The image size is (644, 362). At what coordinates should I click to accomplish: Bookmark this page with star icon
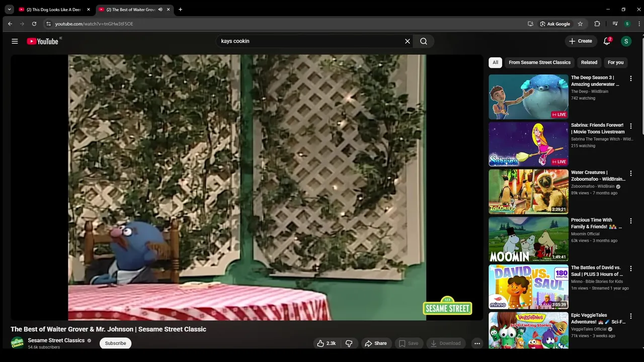[580, 24]
